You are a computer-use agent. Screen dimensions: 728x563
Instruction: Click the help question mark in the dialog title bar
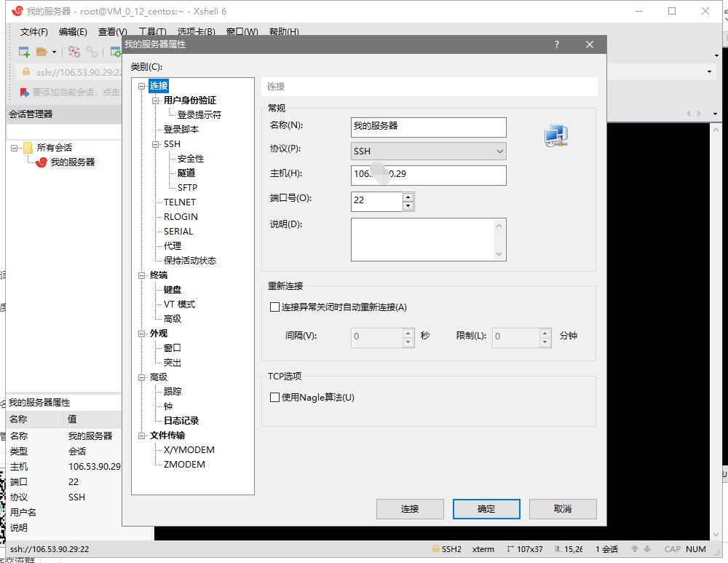(557, 44)
